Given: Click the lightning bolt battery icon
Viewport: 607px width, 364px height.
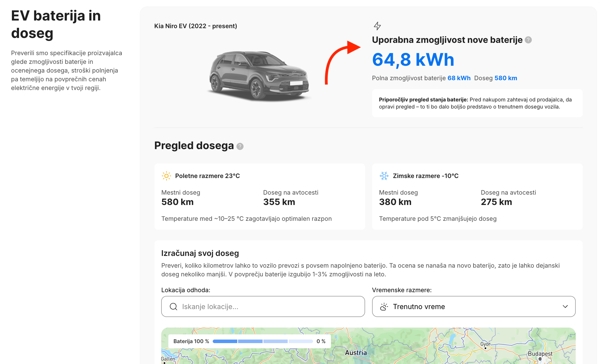Looking at the screenshot, I should [x=377, y=26].
